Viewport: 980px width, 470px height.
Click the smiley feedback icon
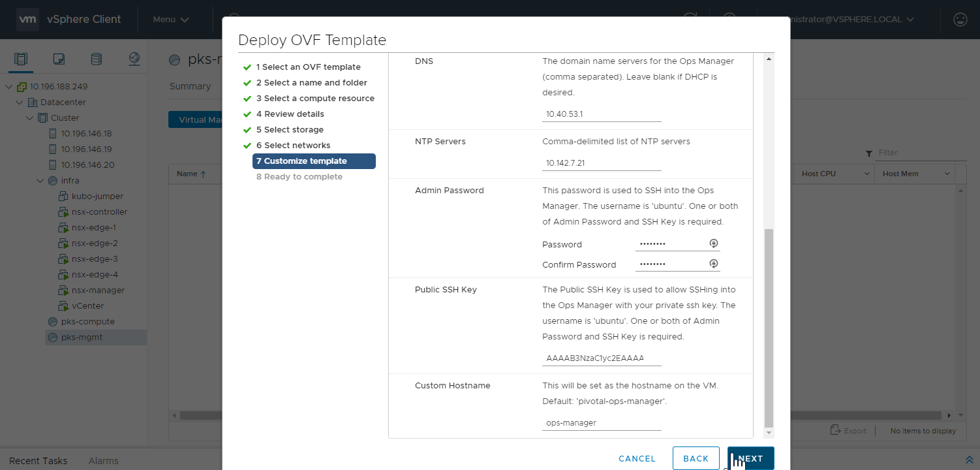[960, 20]
